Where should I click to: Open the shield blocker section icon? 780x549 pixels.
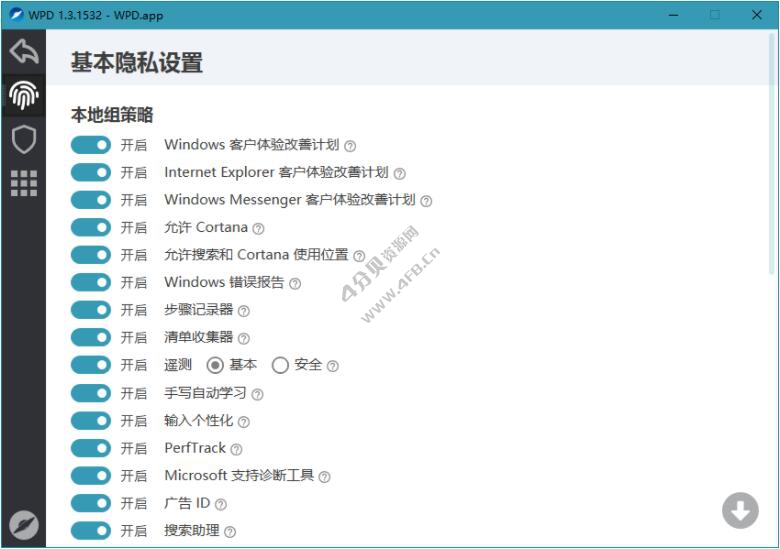23,139
